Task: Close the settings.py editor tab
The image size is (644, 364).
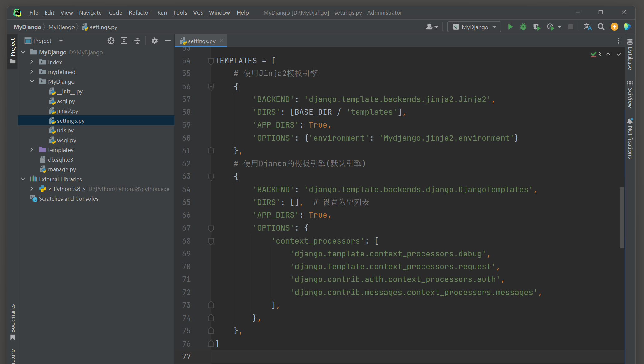Action: (x=221, y=41)
